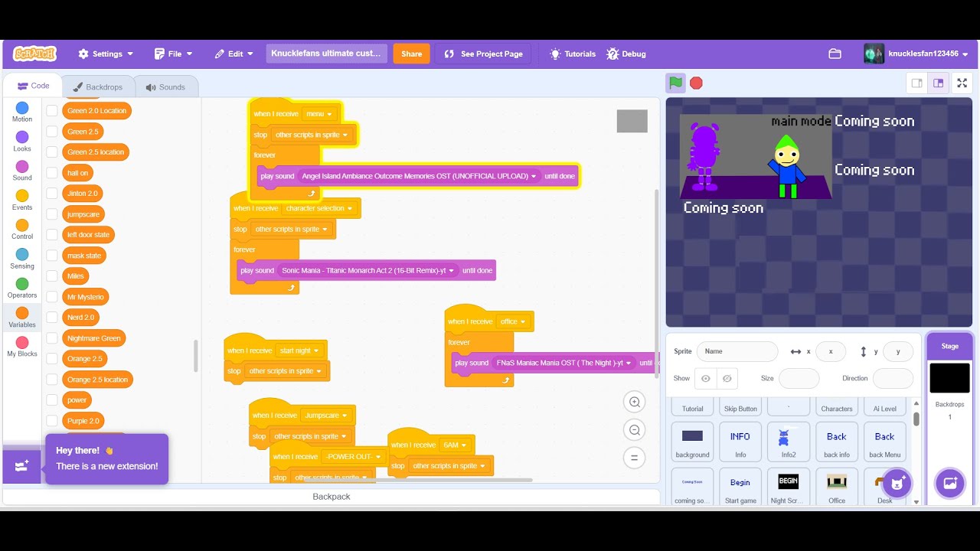The height and width of the screenshot is (551, 980).
Task: Switch to the Backdrops tab
Action: (x=97, y=86)
